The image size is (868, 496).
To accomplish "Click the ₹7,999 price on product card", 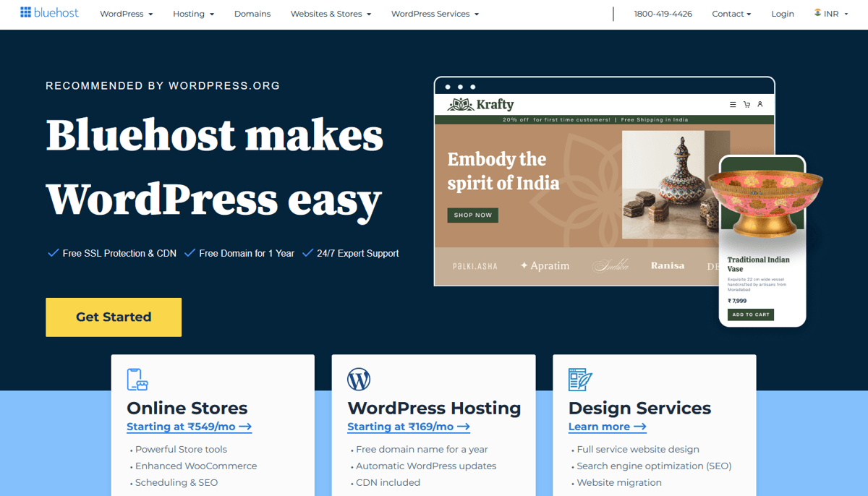I will tap(737, 301).
